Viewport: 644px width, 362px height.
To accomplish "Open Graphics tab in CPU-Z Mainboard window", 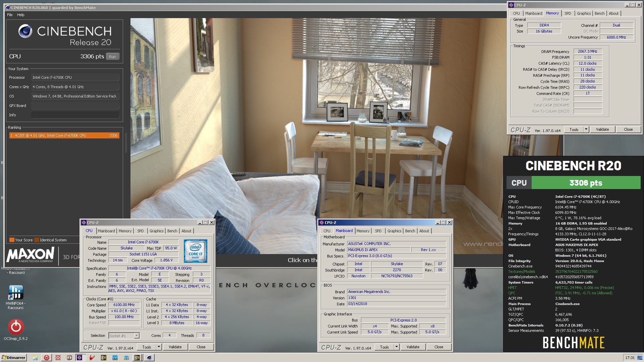I will [x=394, y=231].
